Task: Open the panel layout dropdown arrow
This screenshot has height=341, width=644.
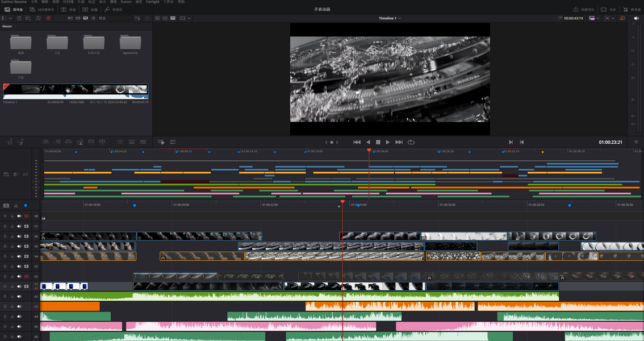Action: click(10, 18)
